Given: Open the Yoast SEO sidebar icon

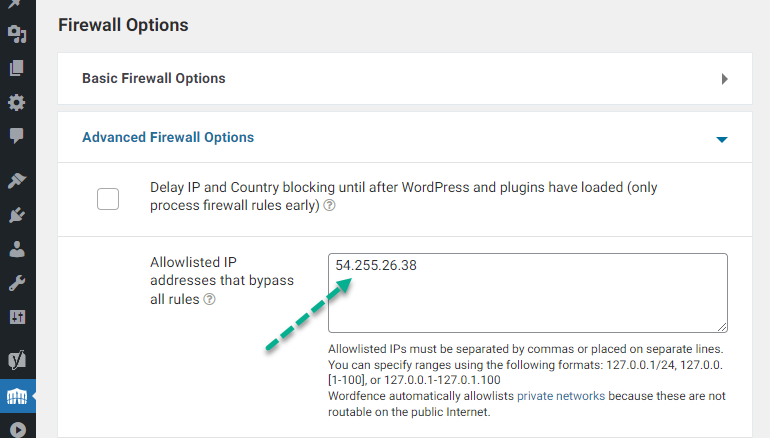Looking at the screenshot, I should [x=17, y=360].
